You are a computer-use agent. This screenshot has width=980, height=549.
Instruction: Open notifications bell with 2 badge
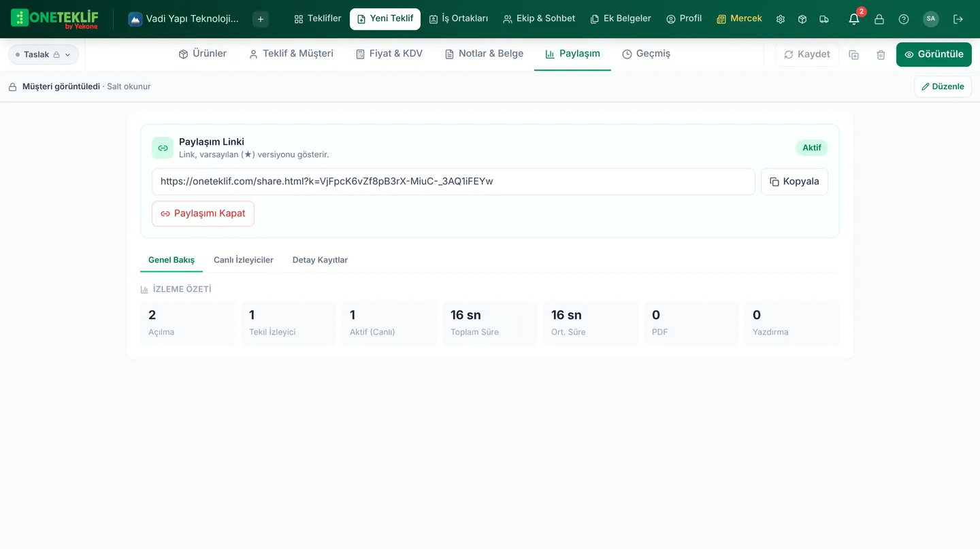854,19
